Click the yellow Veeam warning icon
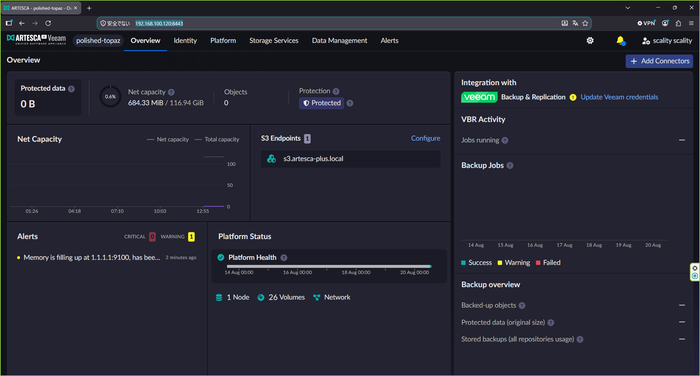The width and height of the screenshot is (700, 376). (x=573, y=97)
